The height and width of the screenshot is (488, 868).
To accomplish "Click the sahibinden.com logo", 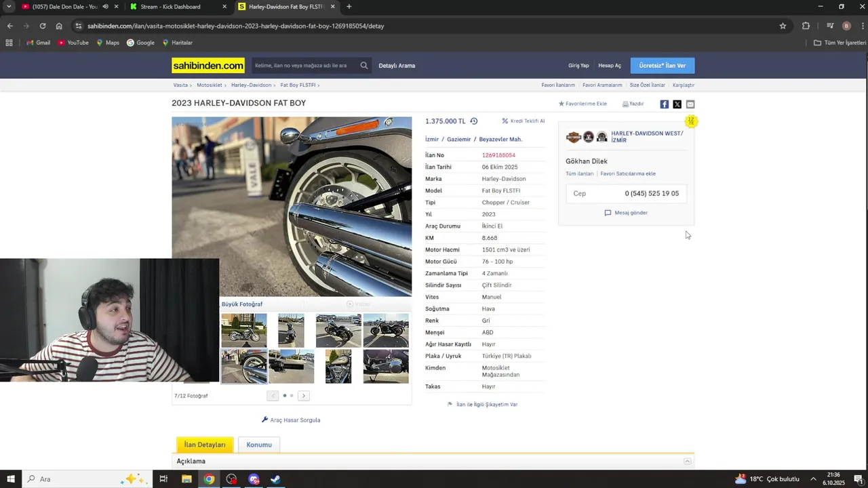I will [208, 66].
